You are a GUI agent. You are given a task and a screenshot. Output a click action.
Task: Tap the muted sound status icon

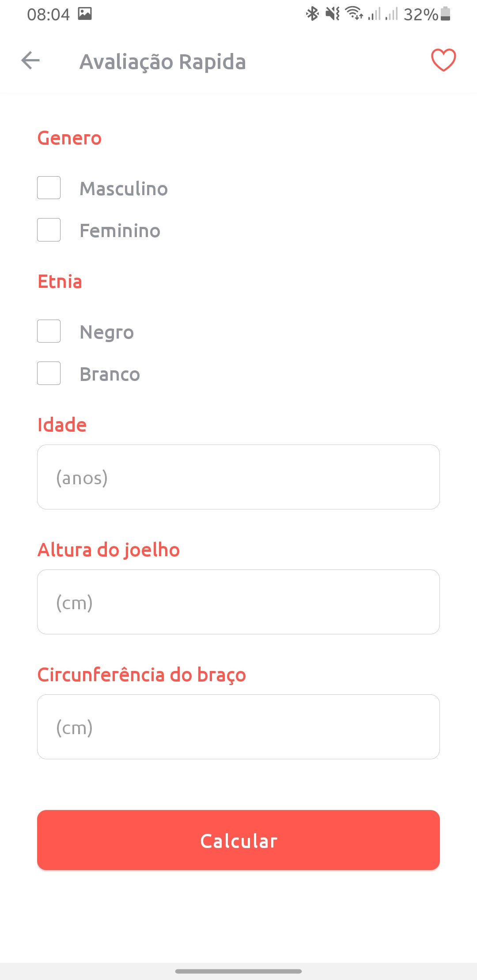coord(333,14)
